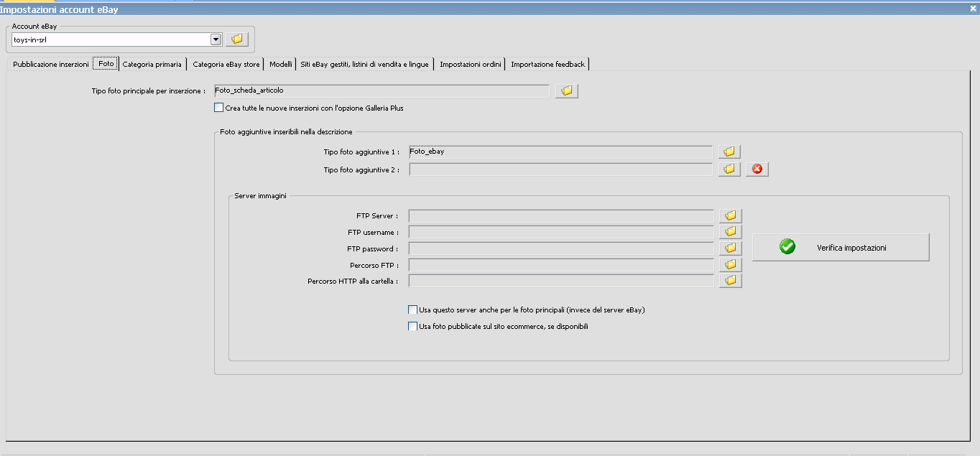
Task: Click the Foto_ebay field
Action: coord(560,152)
